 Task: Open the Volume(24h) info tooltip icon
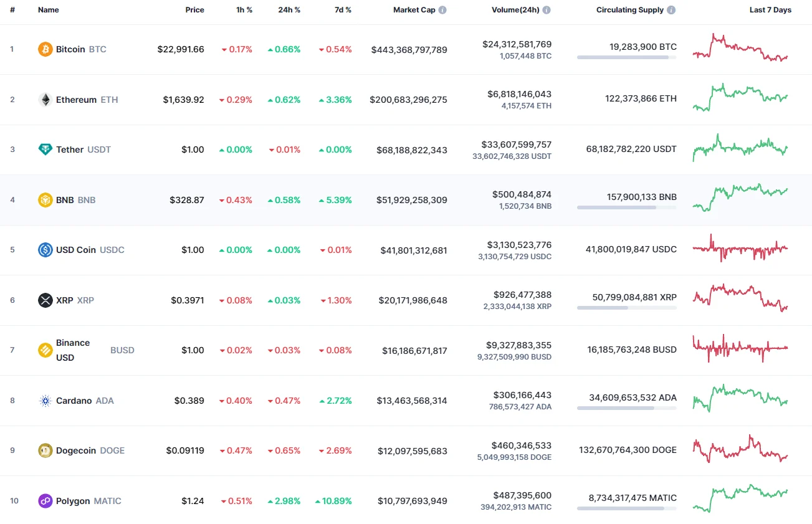546,9
